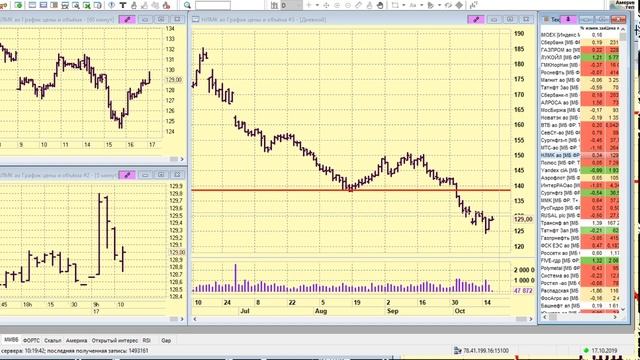The image size is (640, 360).
Task: Click the 129,00 price label on daily chart axis
Action: click(523, 219)
